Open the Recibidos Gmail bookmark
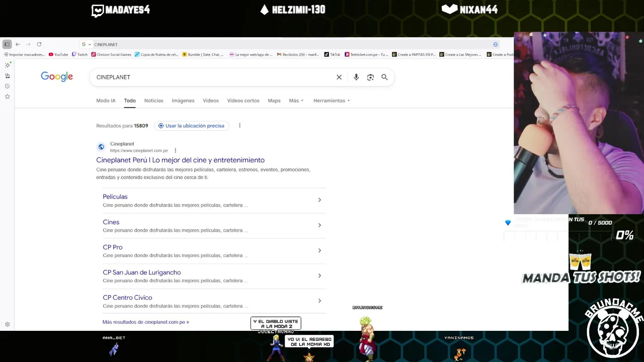The width and height of the screenshot is (644, 362). click(x=298, y=54)
